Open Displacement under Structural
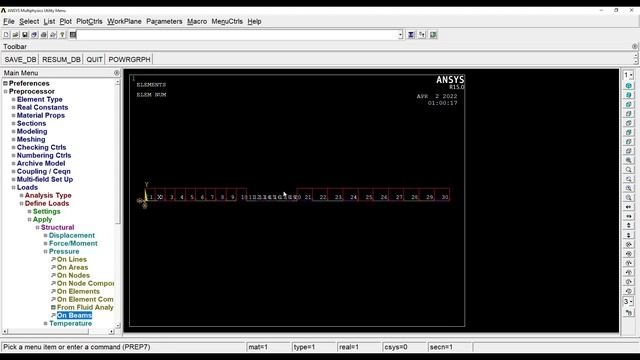The width and height of the screenshot is (640, 360). pos(71,236)
